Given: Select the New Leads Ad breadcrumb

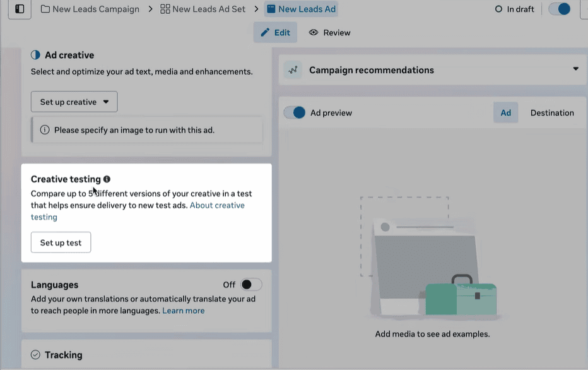Looking at the screenshot, I should pyautogui.click(x=301, y=9).
